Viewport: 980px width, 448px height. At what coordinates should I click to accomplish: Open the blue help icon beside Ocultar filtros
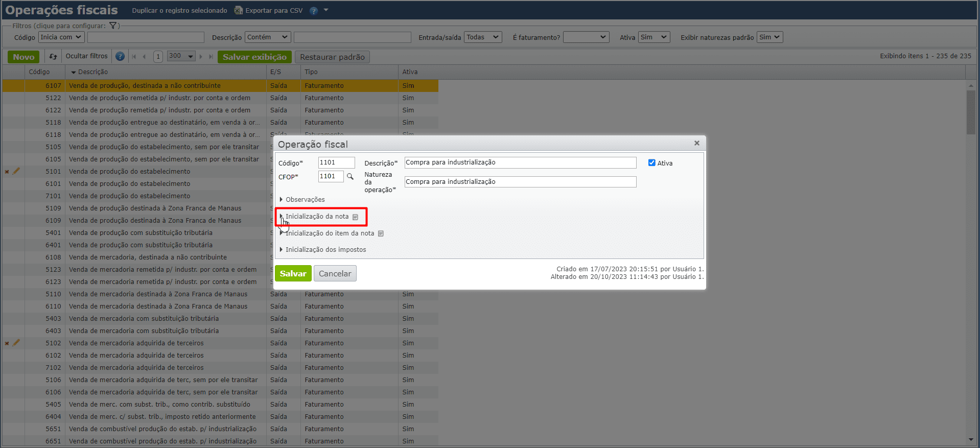[120, 57]
